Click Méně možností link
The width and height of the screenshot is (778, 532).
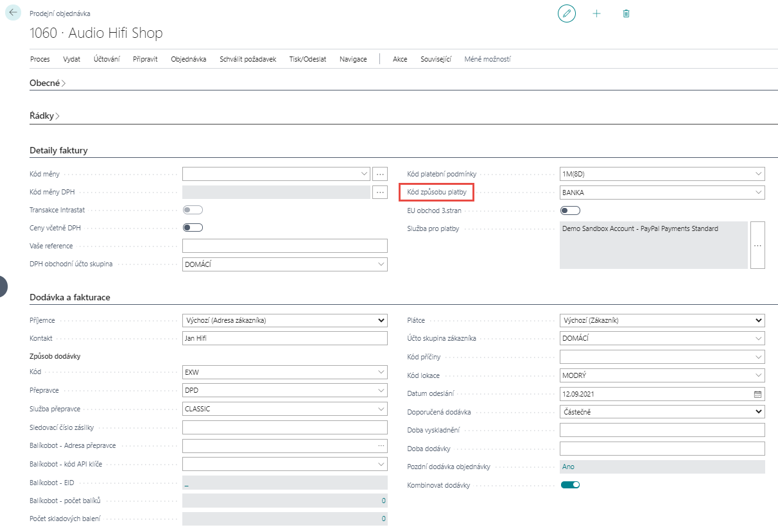click(487, 59)
